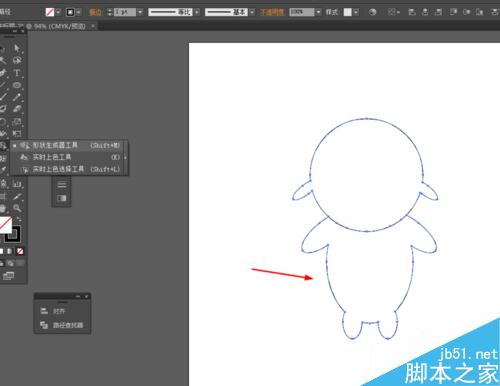
Task: Choose the Zoom magnifier tool
Action: click(17, 208)
